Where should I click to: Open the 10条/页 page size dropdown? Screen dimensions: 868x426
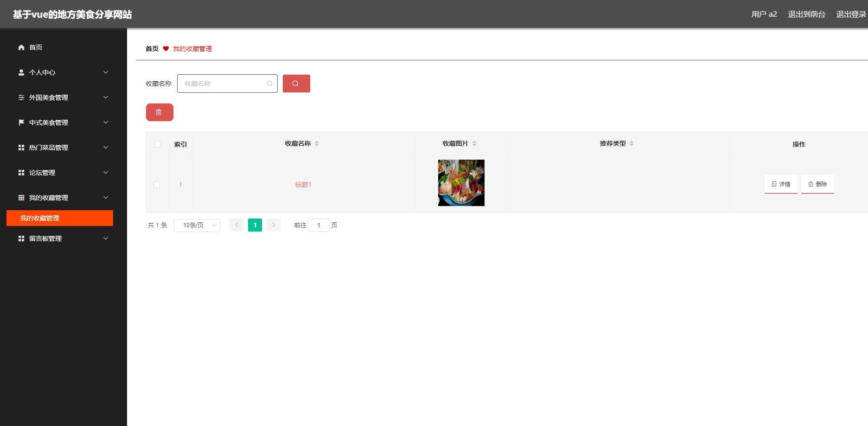(197, 225)
